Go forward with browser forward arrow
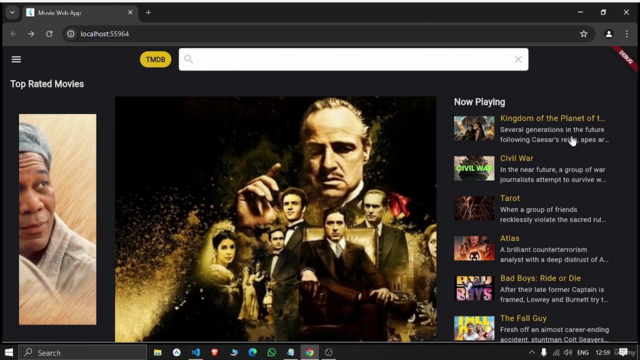The height and width of the screenshot is (360, 640). 31,34
